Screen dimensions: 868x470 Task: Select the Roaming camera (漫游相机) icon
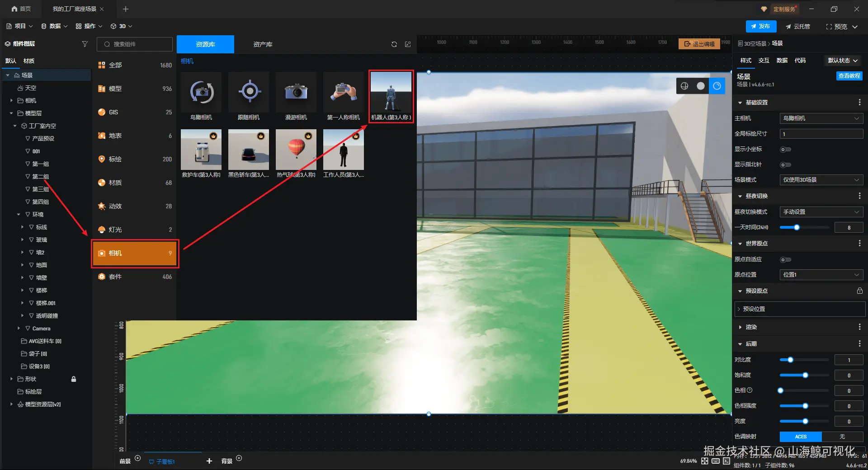(296, 92)
